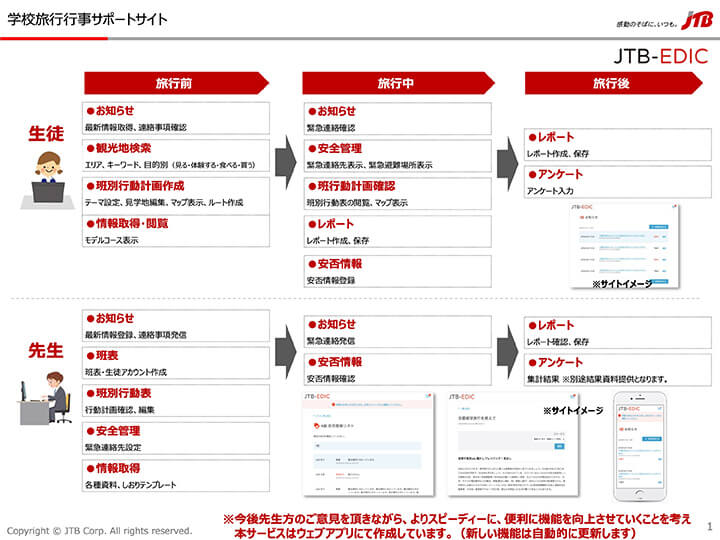This screenshot has height=540, width=720.
Task: Click 行動計画確認、編集 text
Action: pos(119,410)
